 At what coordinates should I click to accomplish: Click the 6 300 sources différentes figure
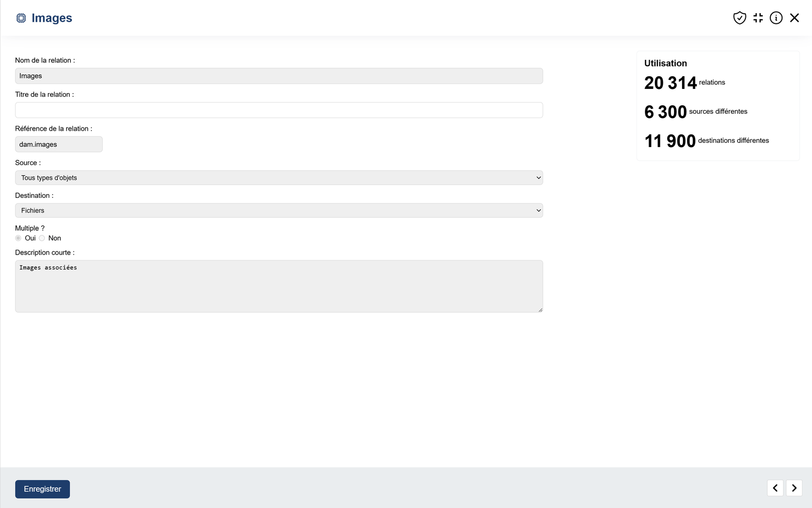(x=666, y=112)
